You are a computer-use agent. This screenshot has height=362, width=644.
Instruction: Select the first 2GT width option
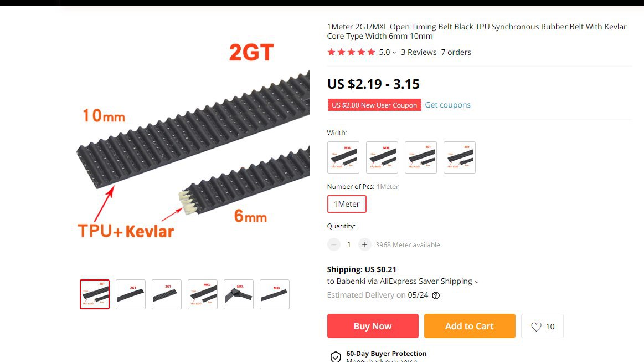421,157
